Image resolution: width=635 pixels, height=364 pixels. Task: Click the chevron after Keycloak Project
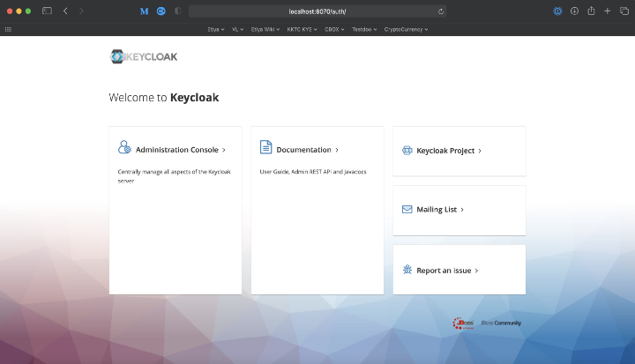pos(480,151)
